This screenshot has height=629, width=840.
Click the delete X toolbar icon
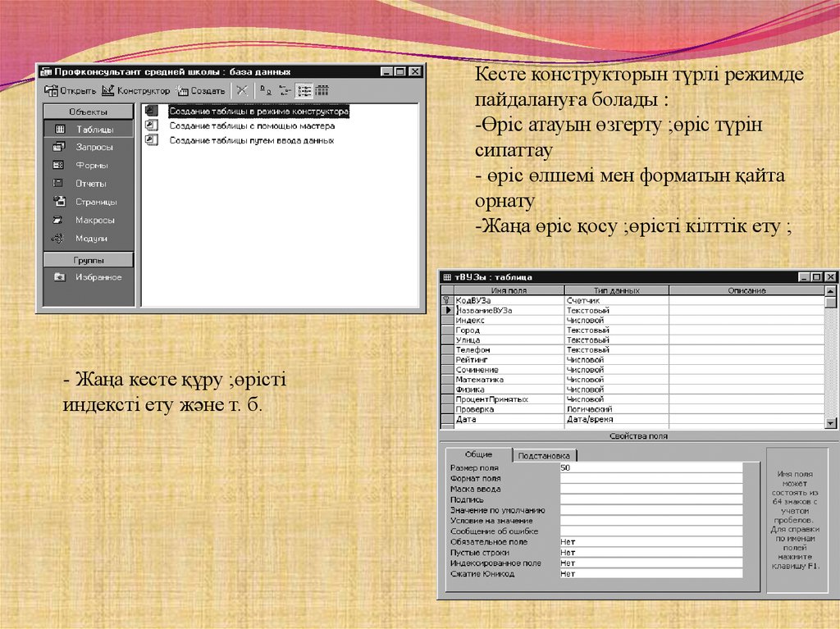[242, 90]
